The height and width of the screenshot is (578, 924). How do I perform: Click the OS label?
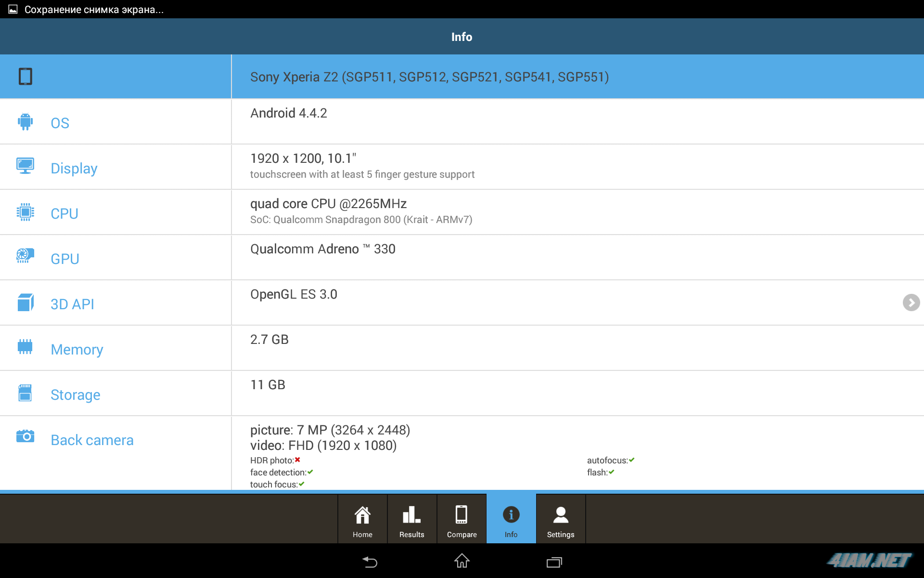pyautogui.click(x=60, y=123)
